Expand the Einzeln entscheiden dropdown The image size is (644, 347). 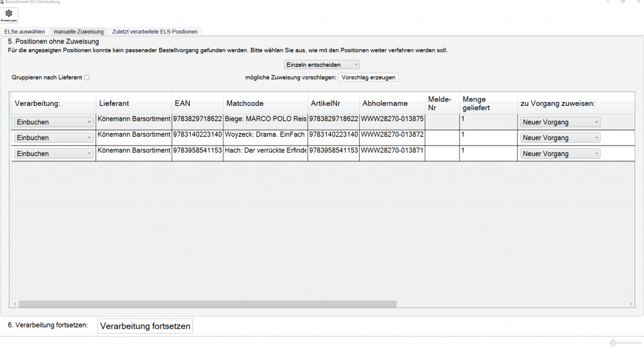pyautogui.click(x=322, y=64)
